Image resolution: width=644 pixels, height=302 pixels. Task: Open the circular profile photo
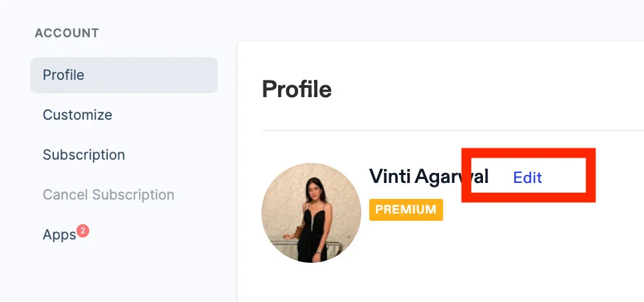click(311, 213)
